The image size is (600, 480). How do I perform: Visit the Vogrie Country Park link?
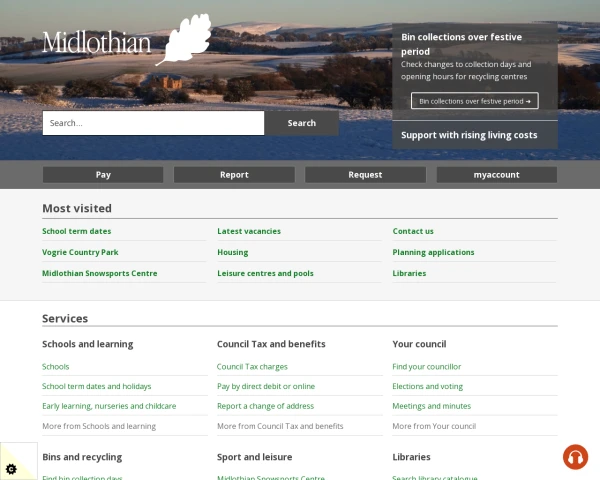80,252
